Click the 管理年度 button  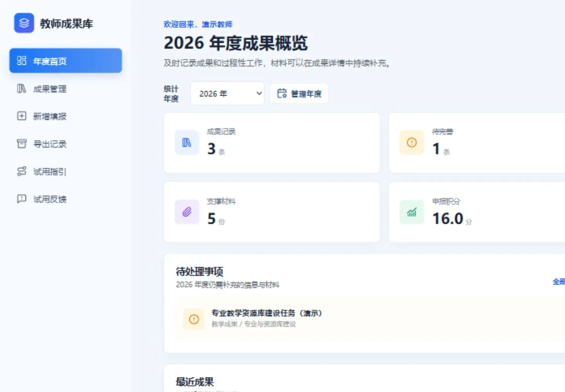click(x=299, y=93)
